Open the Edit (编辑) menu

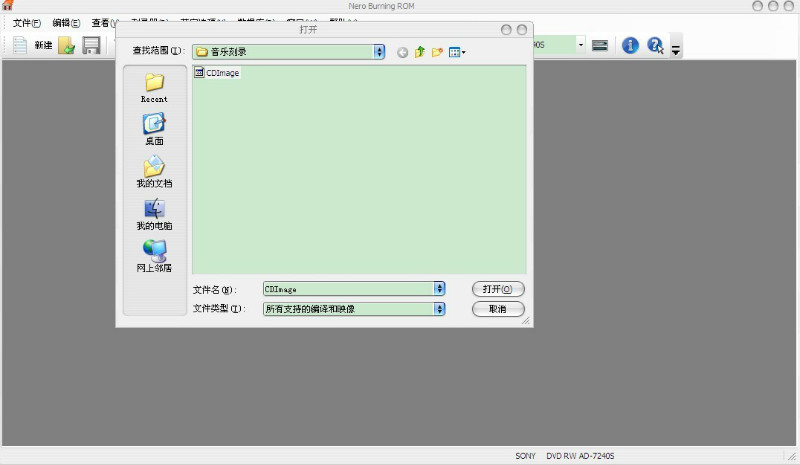[66, 23]
